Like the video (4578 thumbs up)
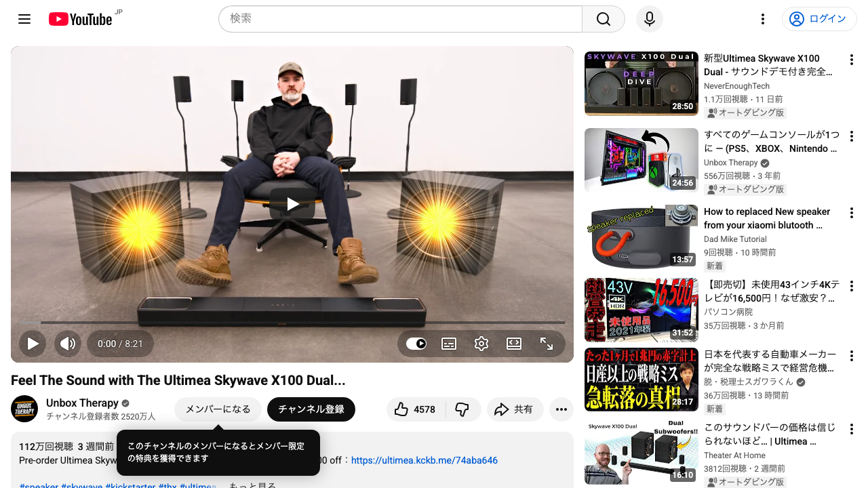The image size is (868, 488). 416,409
